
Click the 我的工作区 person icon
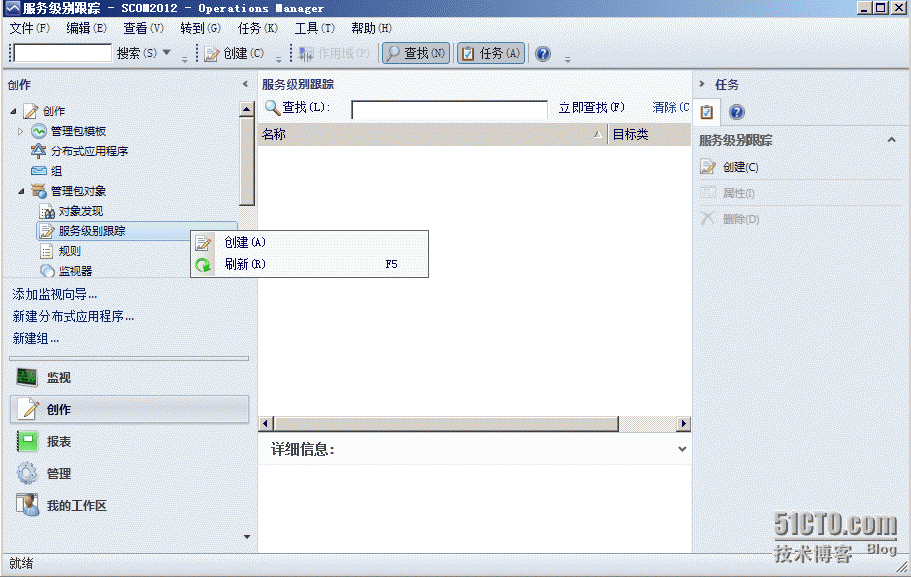click(27, 505)
